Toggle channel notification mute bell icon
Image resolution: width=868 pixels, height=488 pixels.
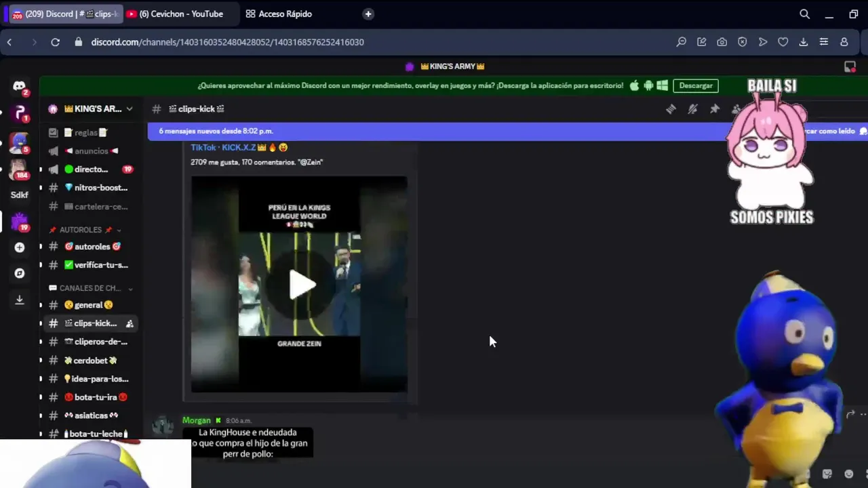692,109
